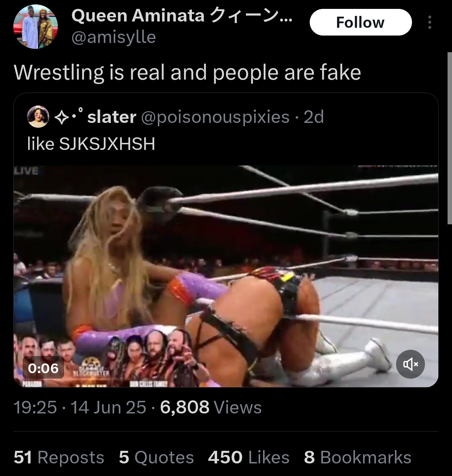Click the Queen Aminata display name
452x476 pixels.
[x=182, y=16]
